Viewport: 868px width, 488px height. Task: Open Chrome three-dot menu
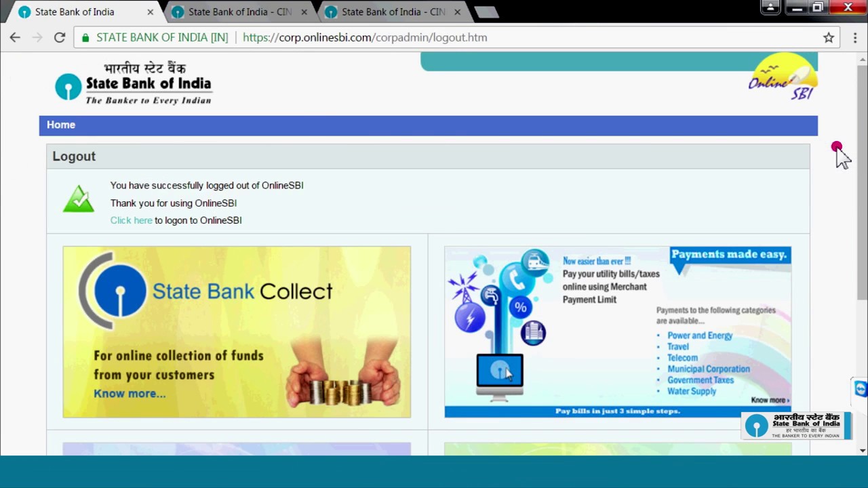854,38
